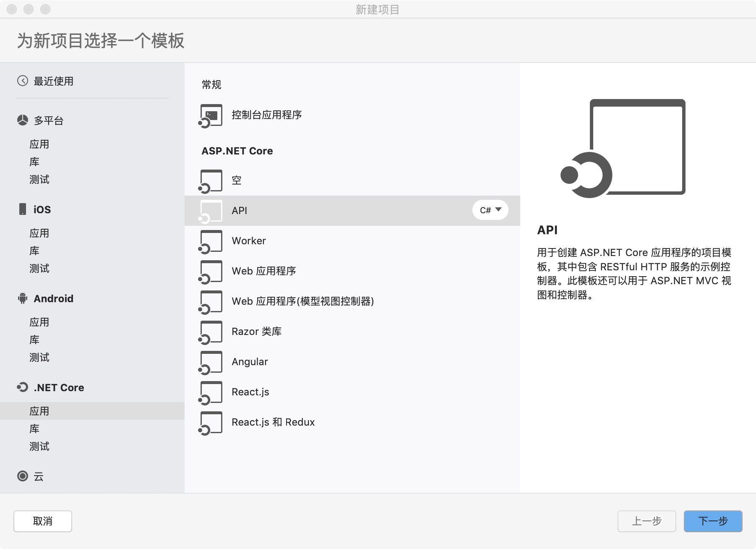Click the 云 cloud icon
756x549 pixels.
pos(23,476)
